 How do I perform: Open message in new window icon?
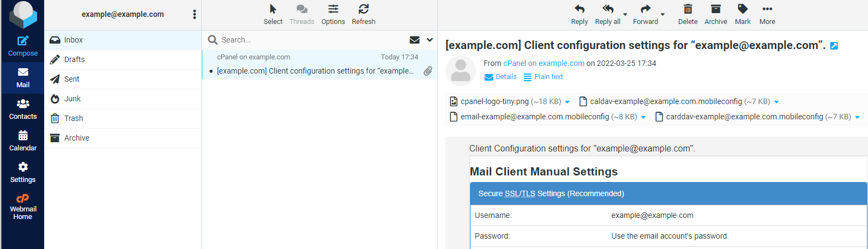click(834, 46)
